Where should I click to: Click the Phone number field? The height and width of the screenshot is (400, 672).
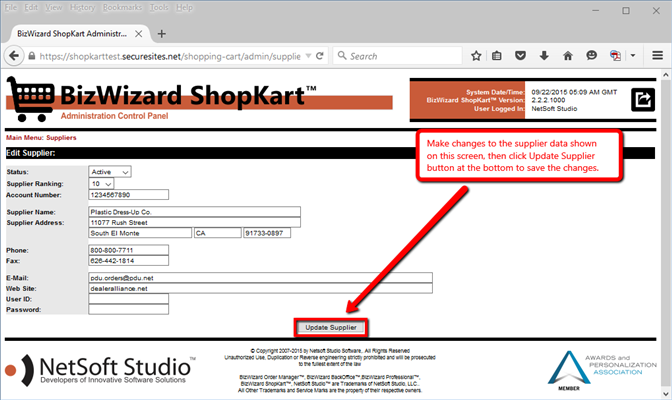click(x=129, y=250)
